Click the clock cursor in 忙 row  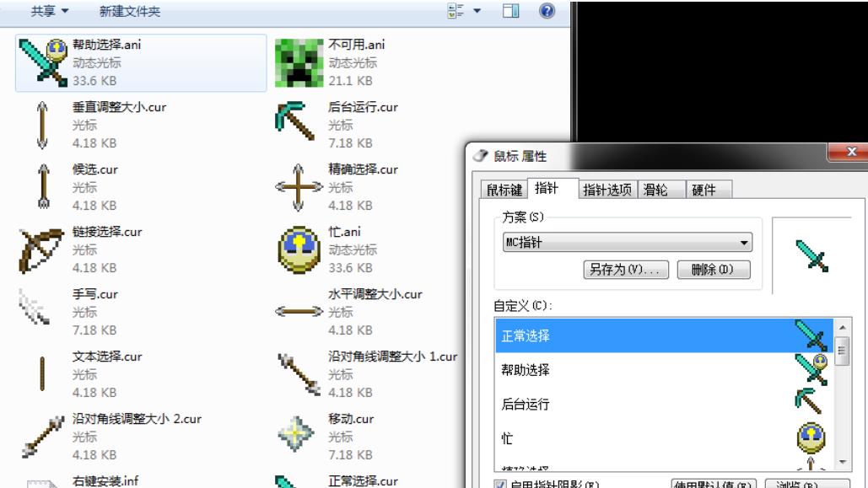point(811,437)
